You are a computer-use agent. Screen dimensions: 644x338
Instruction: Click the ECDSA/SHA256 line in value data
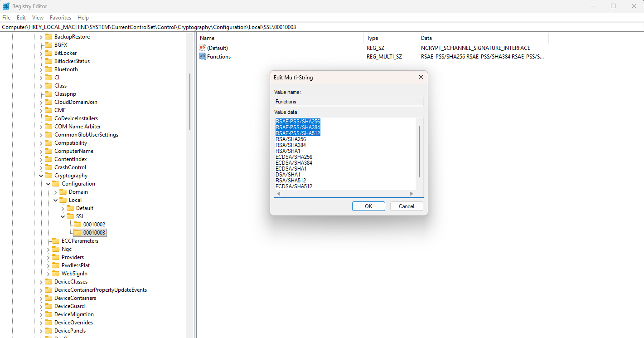[294, 157]
